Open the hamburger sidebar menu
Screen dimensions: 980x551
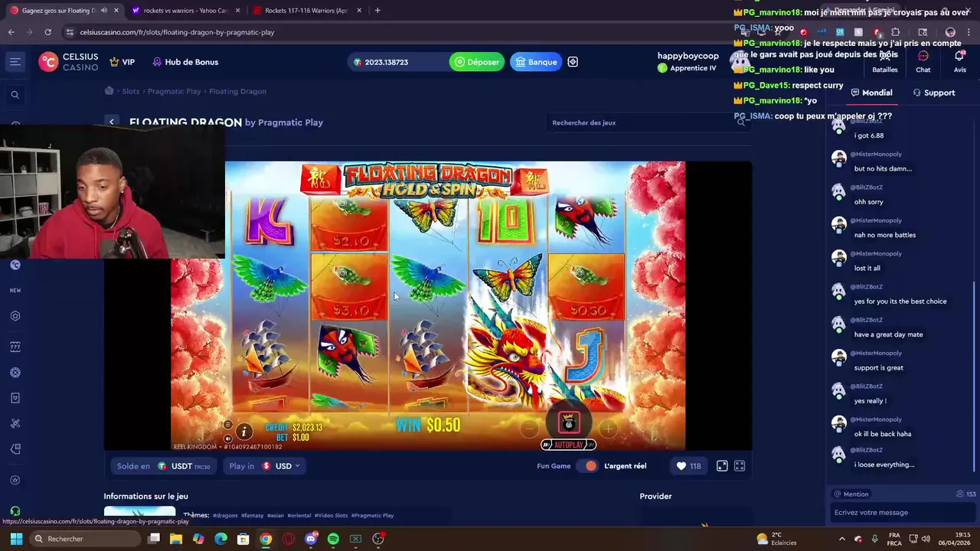tap(15, 62)
